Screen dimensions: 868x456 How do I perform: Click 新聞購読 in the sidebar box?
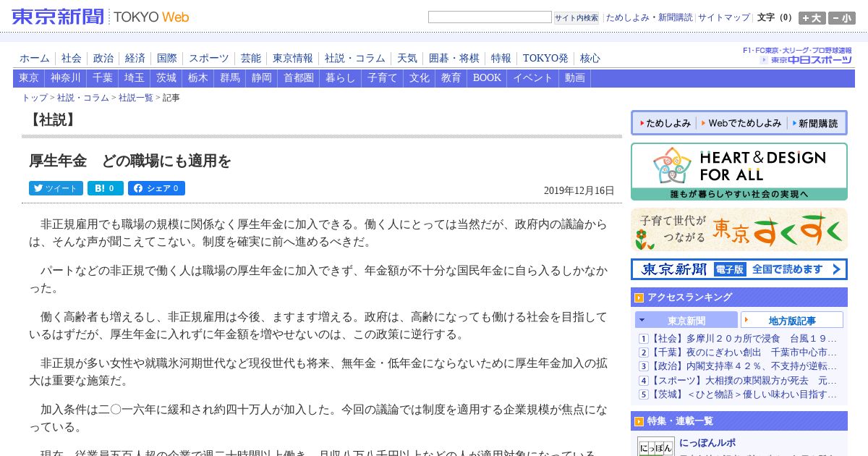point(815,123)
